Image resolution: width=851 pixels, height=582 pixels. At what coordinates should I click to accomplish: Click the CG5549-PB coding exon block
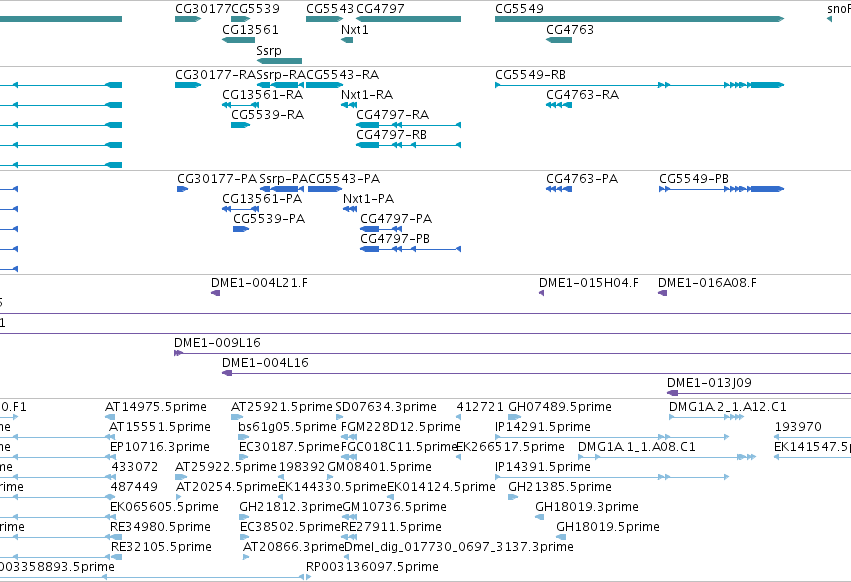tap(766, 189)
